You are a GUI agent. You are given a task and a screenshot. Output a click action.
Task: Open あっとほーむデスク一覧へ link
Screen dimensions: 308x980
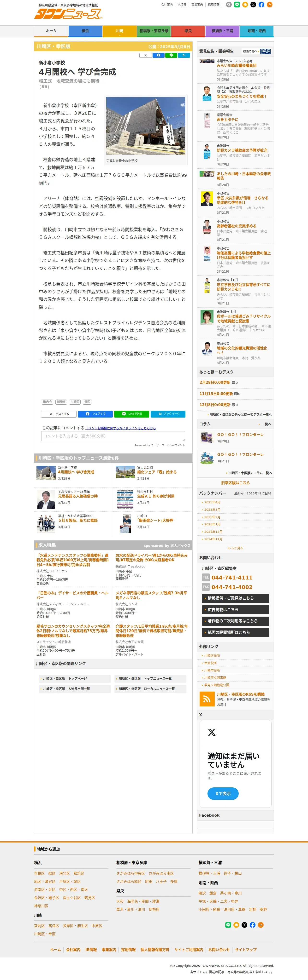[x=241, y=415]
